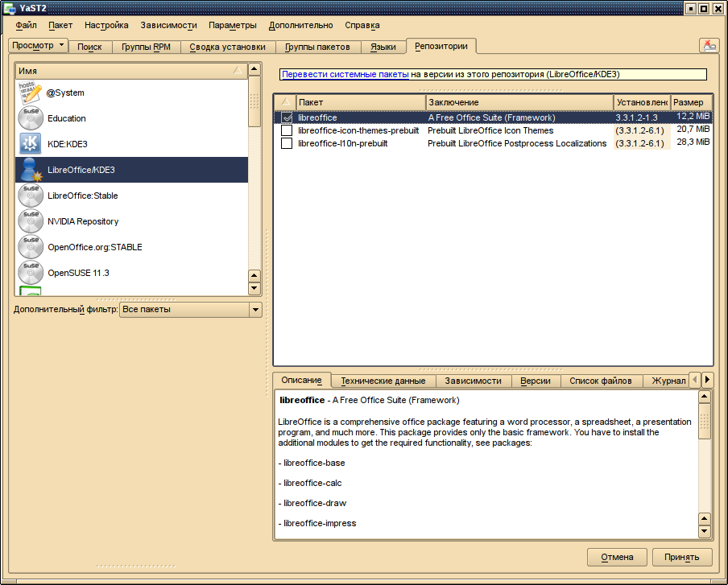Switch to the Группы RPM tab
The width and height of the screenshot is (728, 585).
click(147, 47)
